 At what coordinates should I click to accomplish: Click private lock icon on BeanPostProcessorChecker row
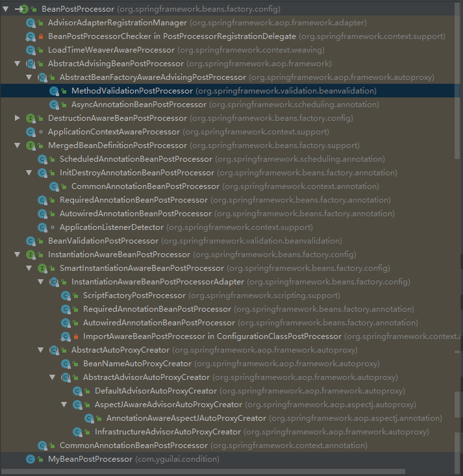click(41, 36)
